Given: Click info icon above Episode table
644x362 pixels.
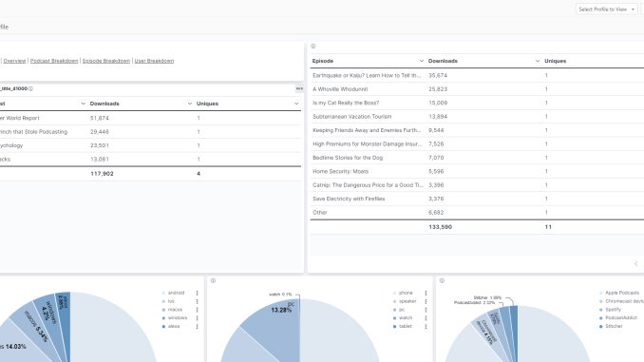Looking at the screenshot, I should tap(313, 46).
